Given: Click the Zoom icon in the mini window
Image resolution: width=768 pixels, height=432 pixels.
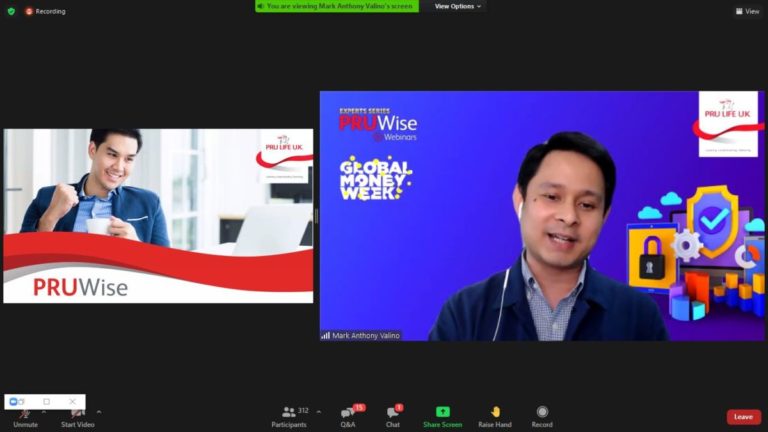Looking at the screenshot, I should tap(14, 402).
